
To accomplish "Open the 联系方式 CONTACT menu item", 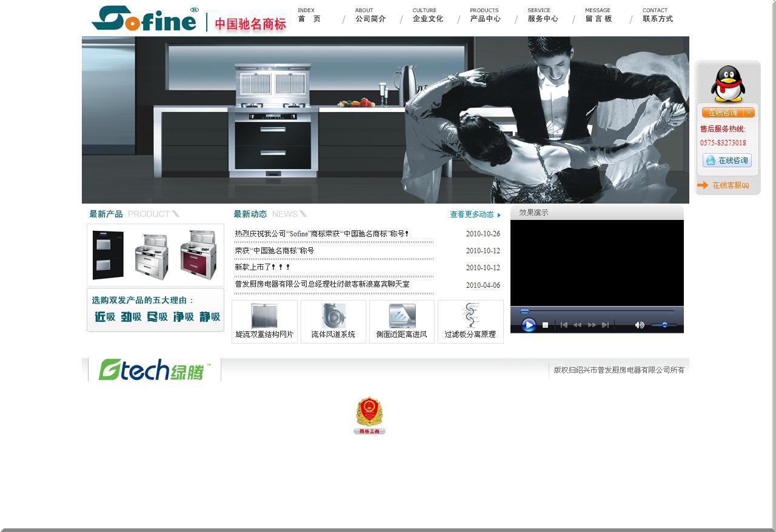I will pos(658,15).
